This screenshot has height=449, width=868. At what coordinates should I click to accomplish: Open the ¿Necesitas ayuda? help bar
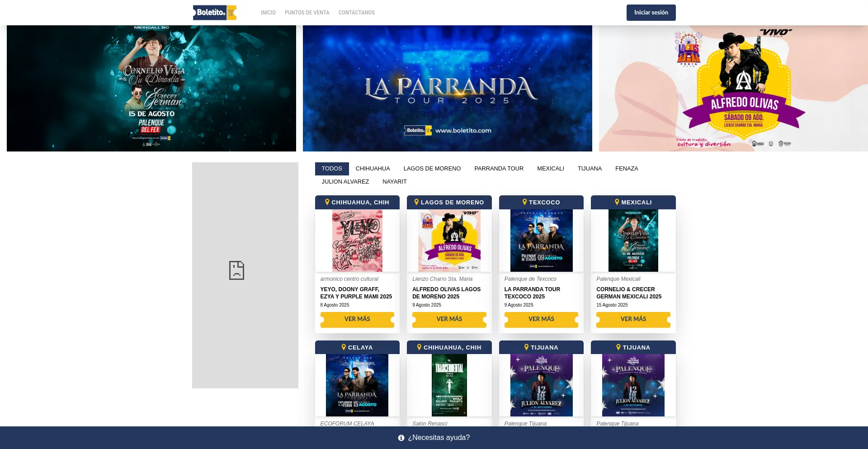(x=434, y=438)
